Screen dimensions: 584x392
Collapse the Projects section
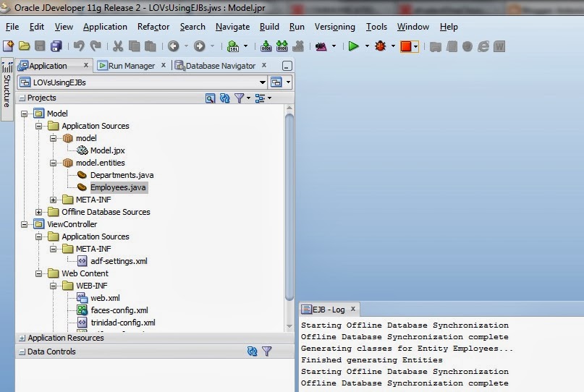[22, 98]
